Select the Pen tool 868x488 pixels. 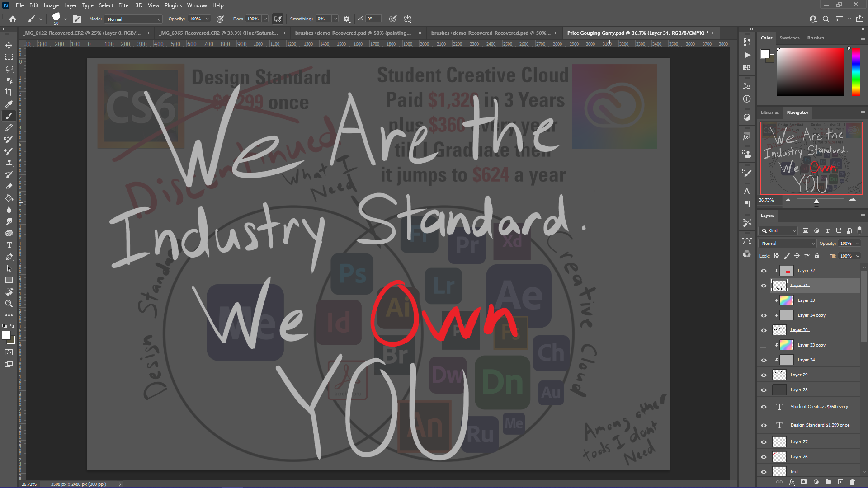[9, 257]
